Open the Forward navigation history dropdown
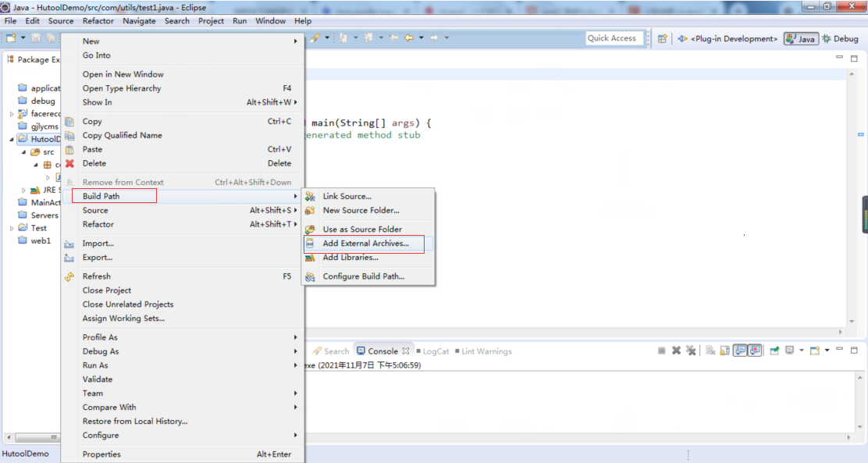This screenshot has width=868, height=463. (x=446, y=37)
